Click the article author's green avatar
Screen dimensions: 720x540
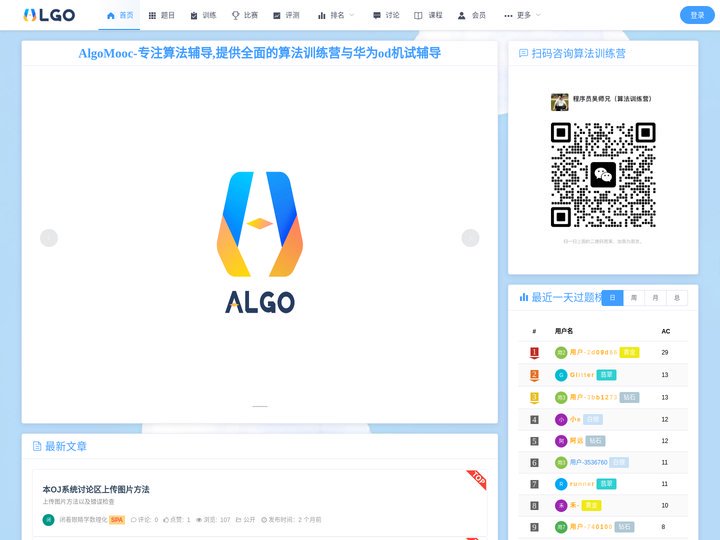tap(48, 520)
